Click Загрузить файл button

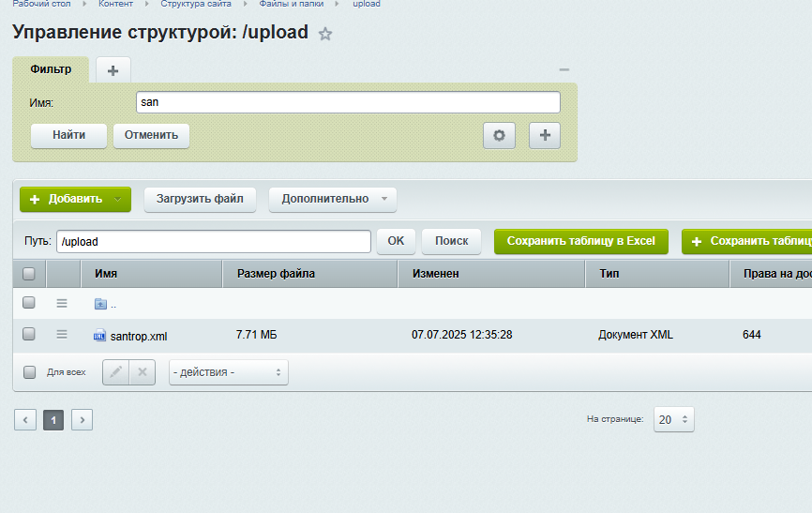(200, 200)
